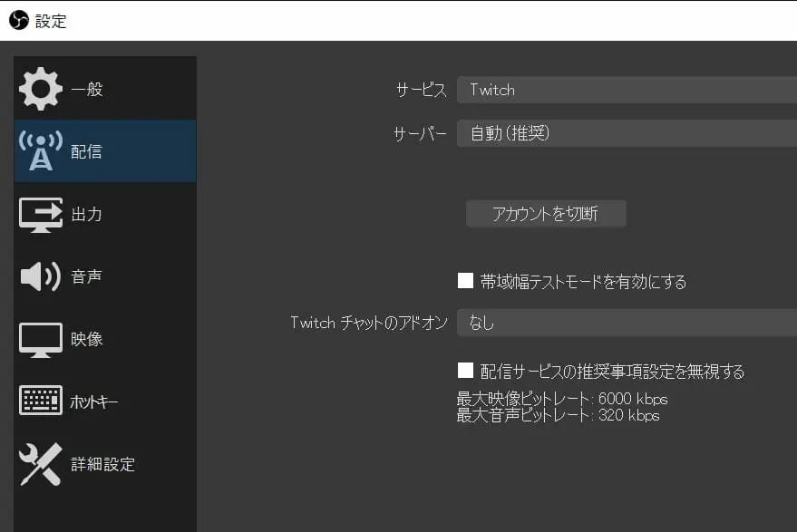
Task: Open the サービス dropdown showing Twitch
Action: (x=626, y=90)
